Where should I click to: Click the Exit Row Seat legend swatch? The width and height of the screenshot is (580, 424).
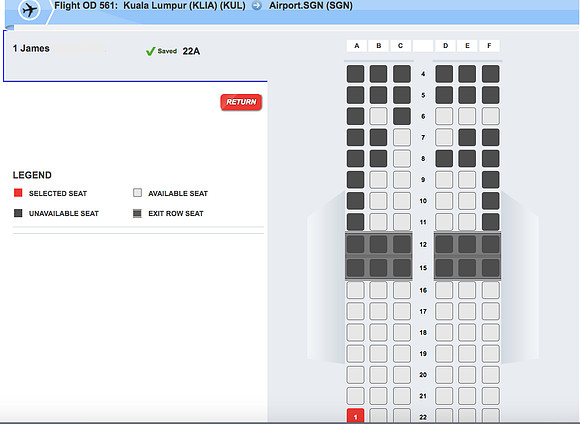[137, 213]
